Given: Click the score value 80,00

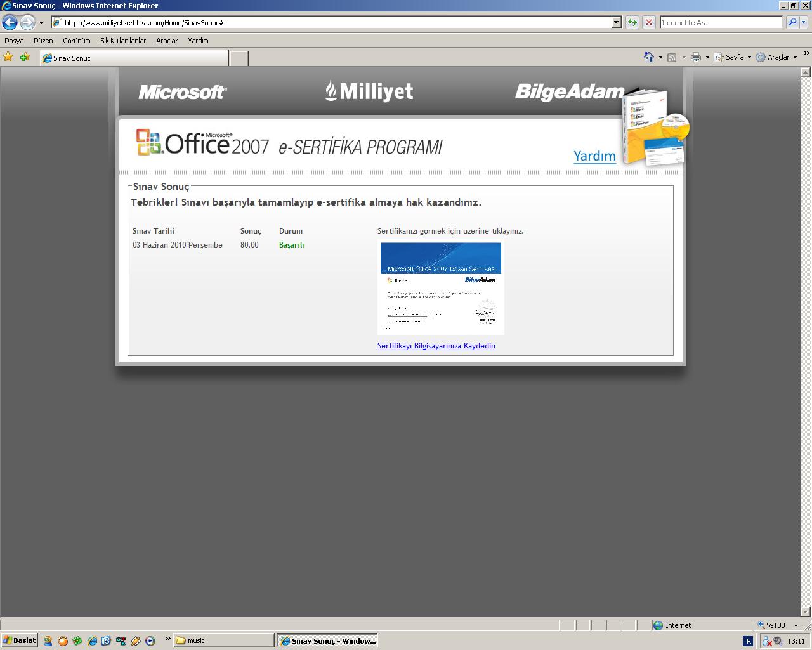Looking at the screenshot, I should click(x=249, y=245).
